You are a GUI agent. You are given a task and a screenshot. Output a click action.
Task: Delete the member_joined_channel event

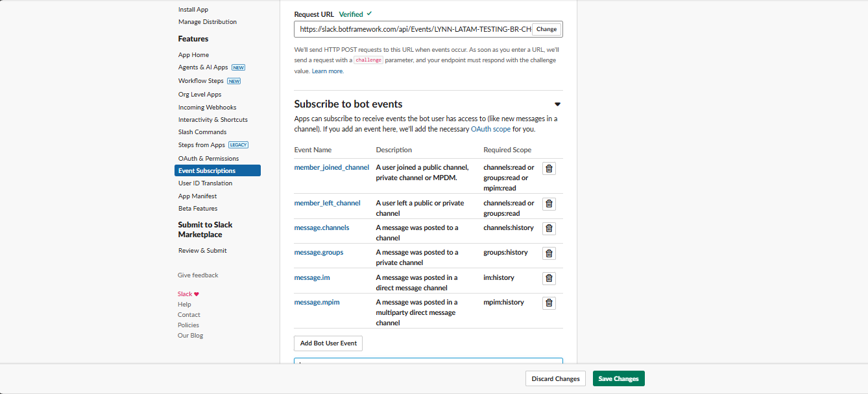point(549,168)
